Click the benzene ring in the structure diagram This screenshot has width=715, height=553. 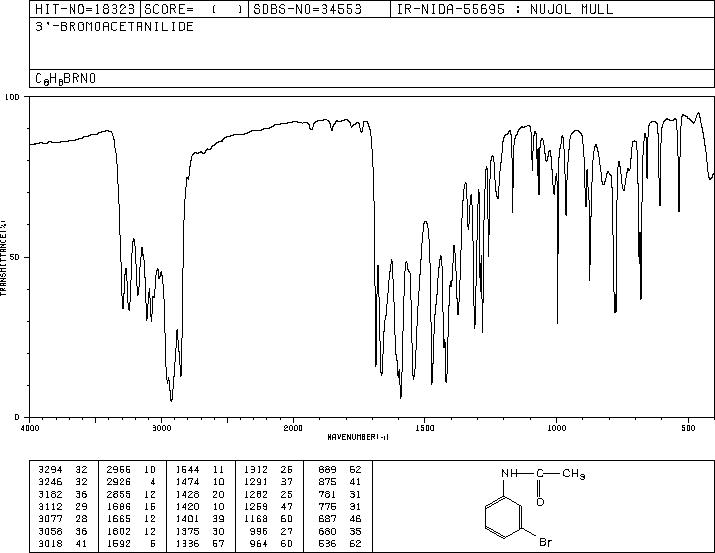click(503, 519)
